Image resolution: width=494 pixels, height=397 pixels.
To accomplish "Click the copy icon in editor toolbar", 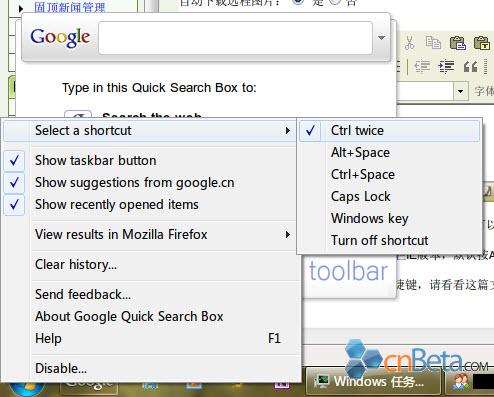I will pyautogui.click(x=433, y=43).
